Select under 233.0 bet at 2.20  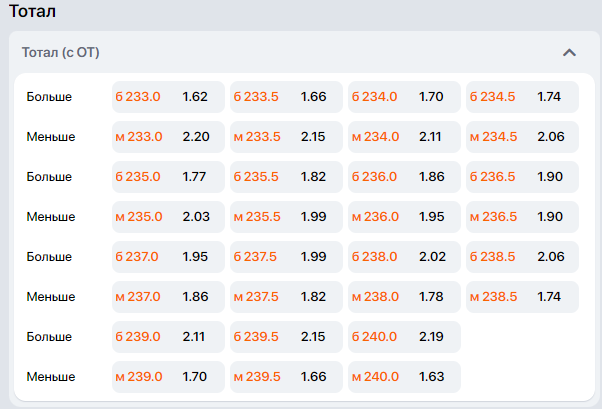pyautogui.click(x=168, y=137)
